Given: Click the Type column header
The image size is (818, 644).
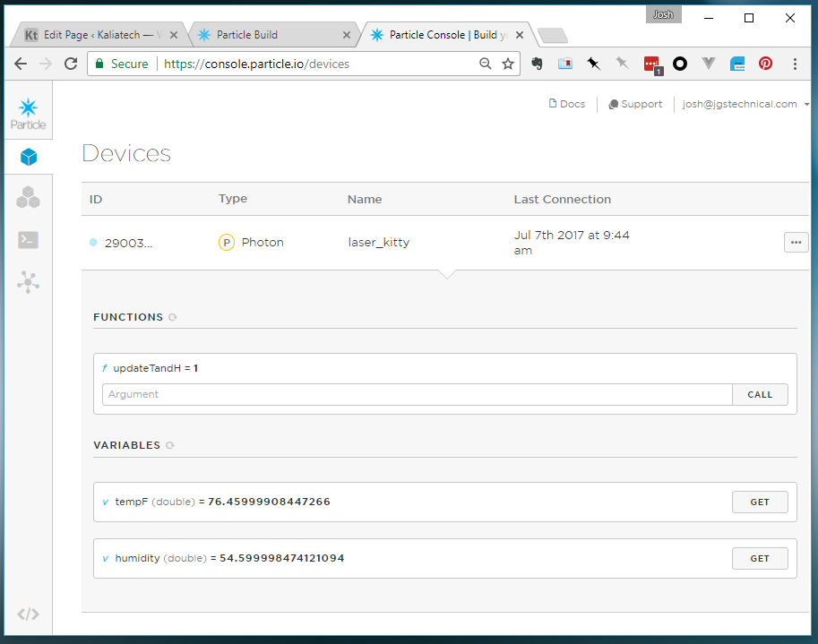Looking at the screenshot, I should (x=233, y=199).
